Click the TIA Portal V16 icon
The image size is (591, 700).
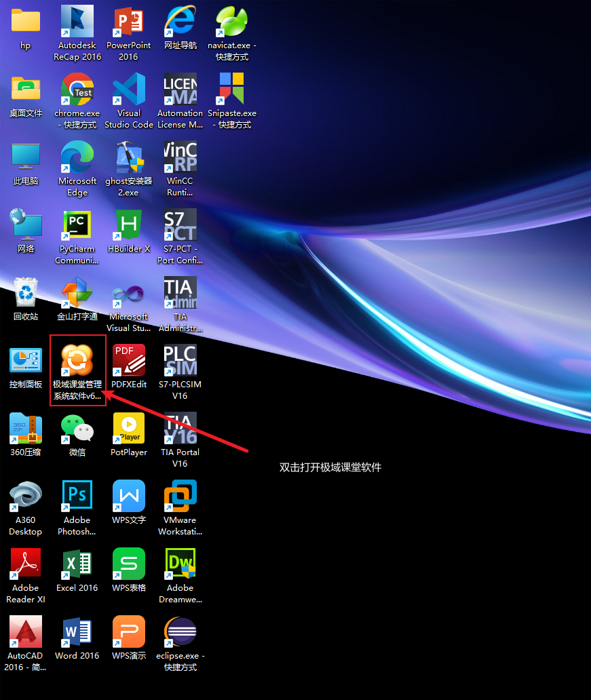[180, 429]
